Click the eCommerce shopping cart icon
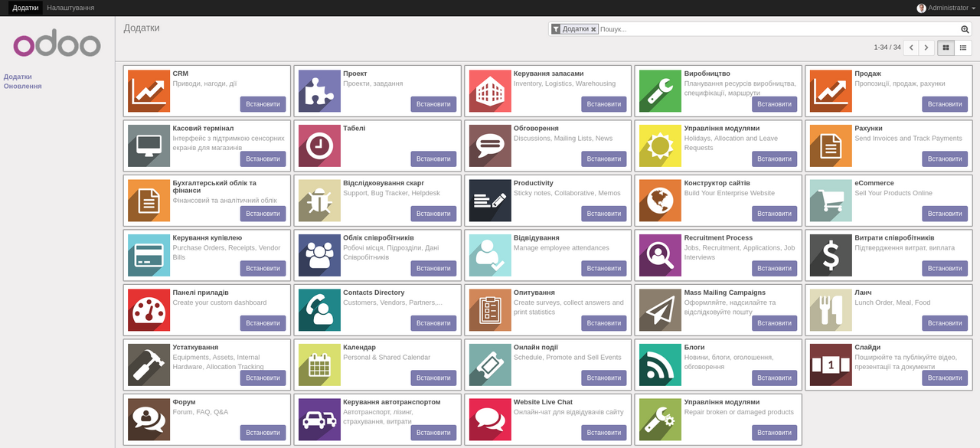Viewport: 980px width, 448px height. tap(831, 201)
